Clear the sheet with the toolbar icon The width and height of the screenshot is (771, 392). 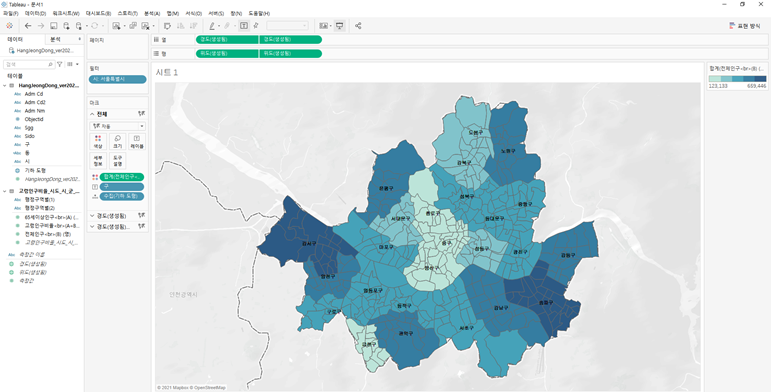[x=146, y=26]
